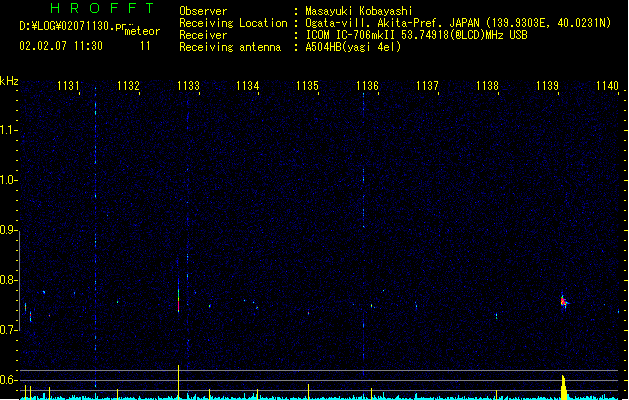629x400 pixels.
Task: Click the 'Receiver' label
Action: pos(203,35)
